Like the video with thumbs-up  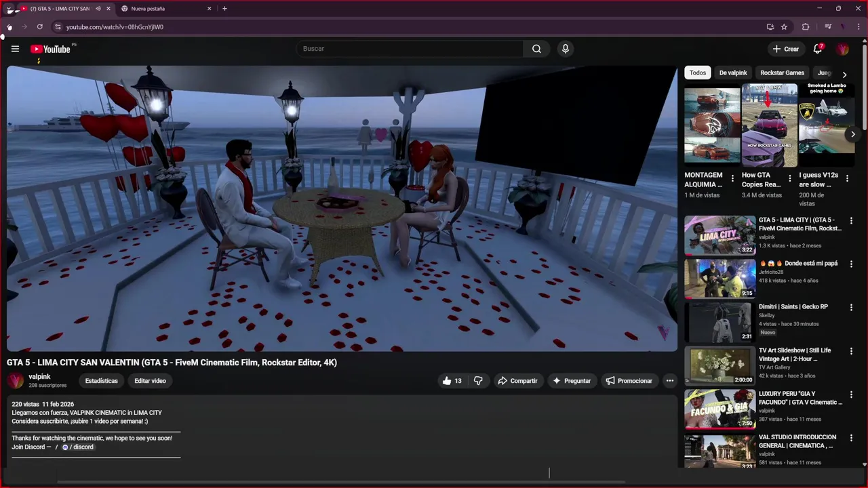coord(452,381)
